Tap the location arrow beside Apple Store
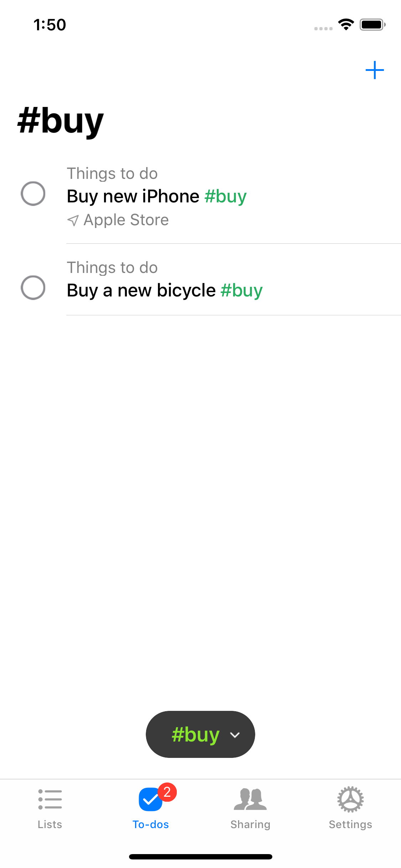This screenshot has width=401, height=868. click(x=73, y=221)
